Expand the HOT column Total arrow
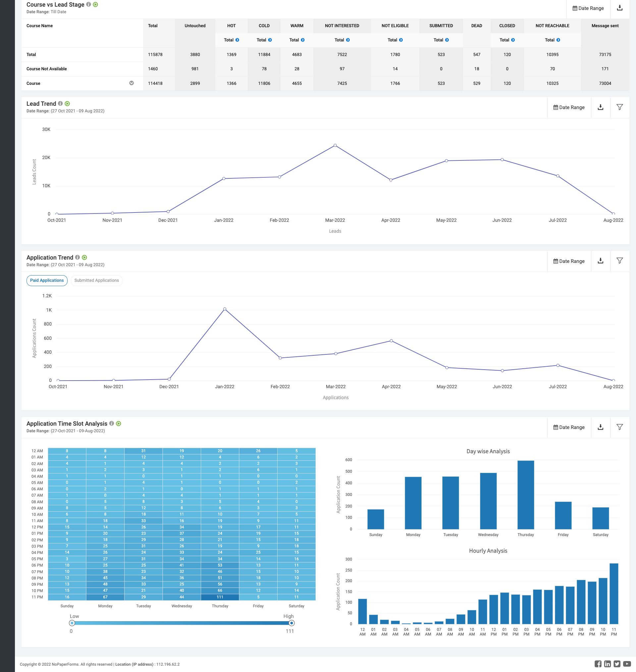The width and height of the screenshot is (636, 672). 237,40
